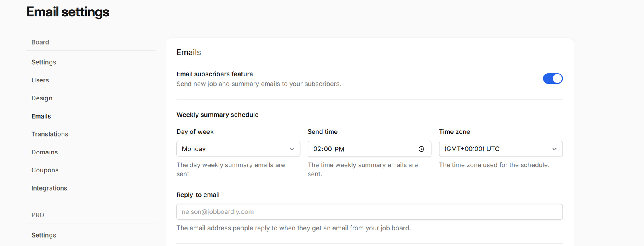Viewport: 644px width, 246px height.
Task: Open Settings under the PRO section
Action: click(x=44, y=235)
